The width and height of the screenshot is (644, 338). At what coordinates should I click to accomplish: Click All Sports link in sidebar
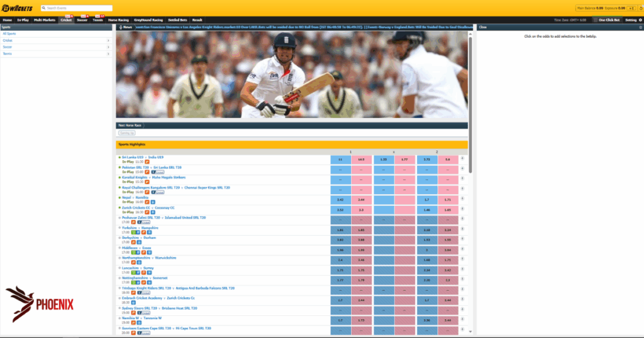[9, 34]
